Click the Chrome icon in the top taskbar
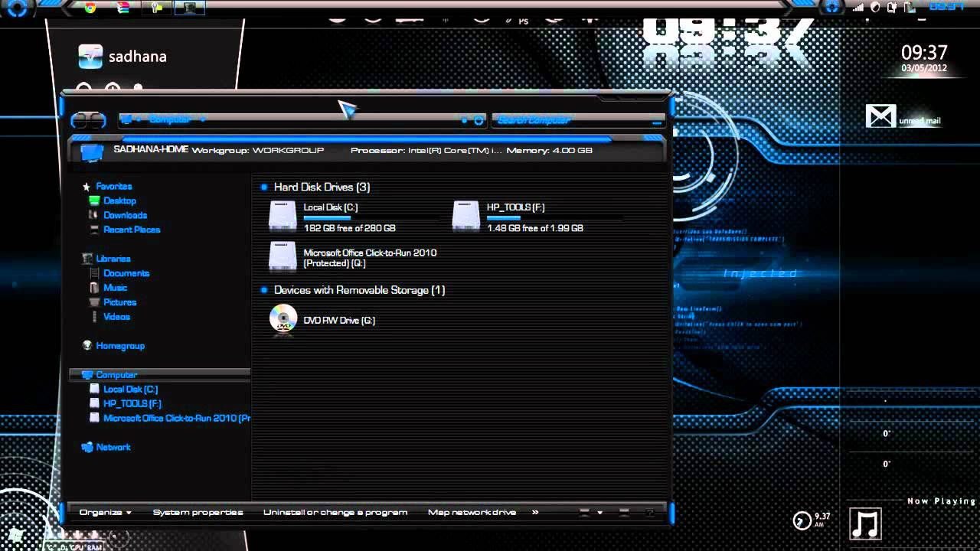 click(x=90, y=8)
